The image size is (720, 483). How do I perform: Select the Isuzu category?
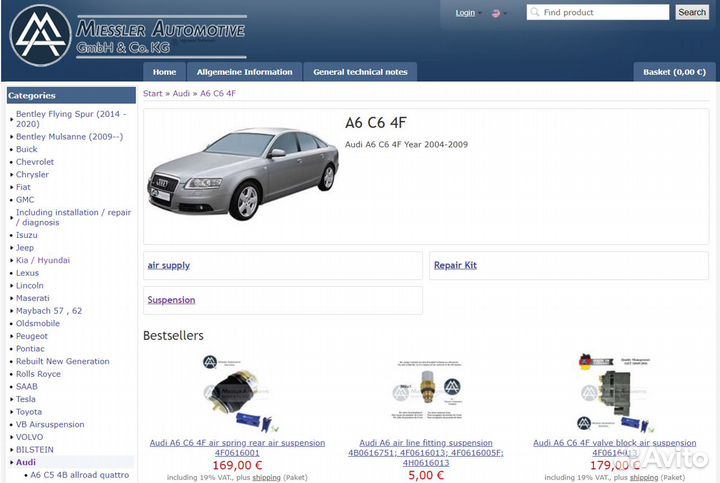27,235
